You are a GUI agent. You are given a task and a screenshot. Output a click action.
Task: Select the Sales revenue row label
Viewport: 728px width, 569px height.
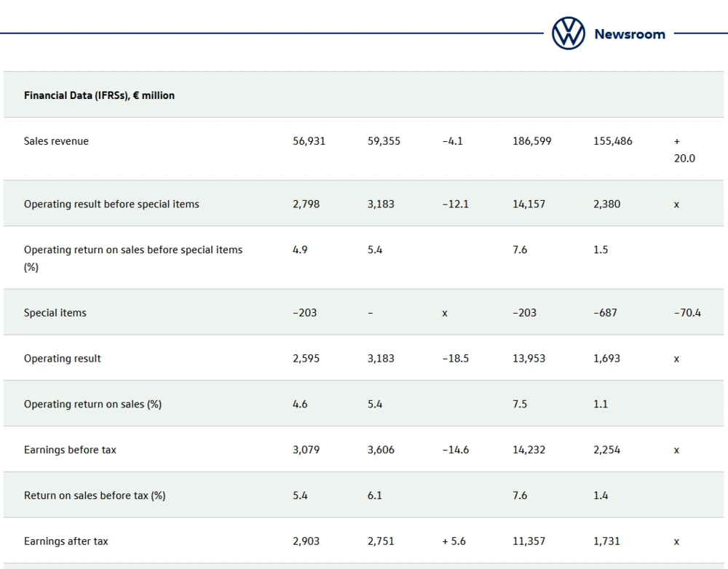tap(56, 141)
